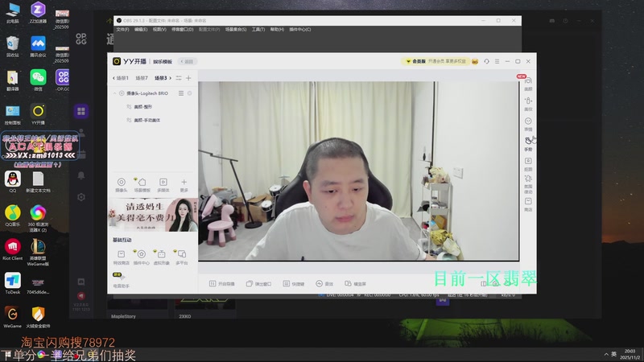Click the 更多 plus icon for more sources
This screenshot has height=362, width=644.
click(184, 185)
